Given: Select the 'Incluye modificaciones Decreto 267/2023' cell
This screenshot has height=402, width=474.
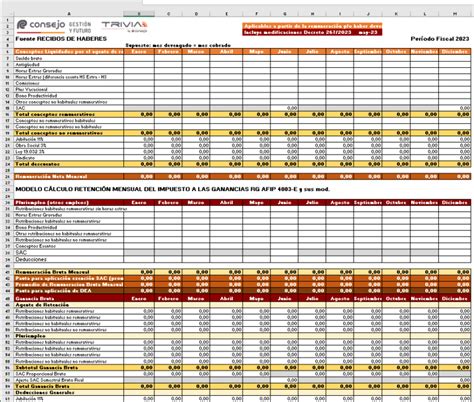Looking at the screenshot, I should click(x=312, y=32).
